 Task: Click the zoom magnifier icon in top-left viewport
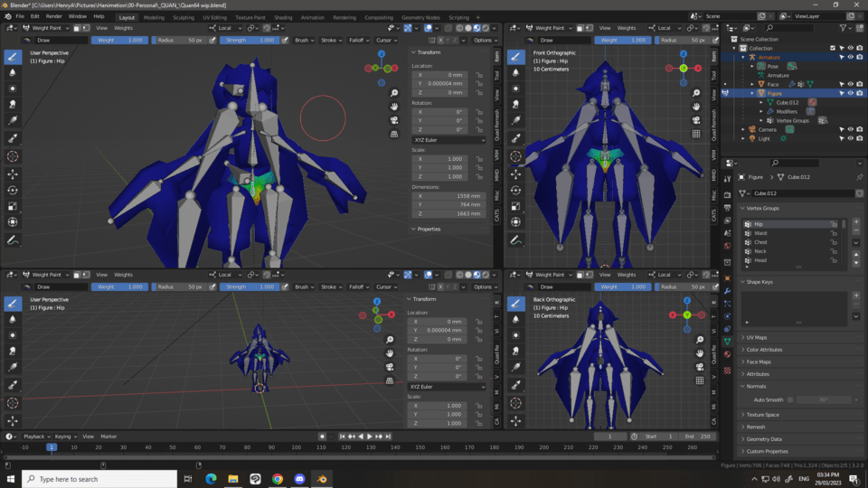pos(394,94)
